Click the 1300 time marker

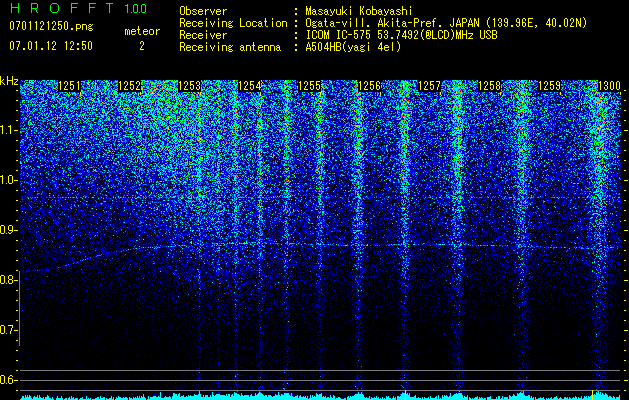point(609,86)
